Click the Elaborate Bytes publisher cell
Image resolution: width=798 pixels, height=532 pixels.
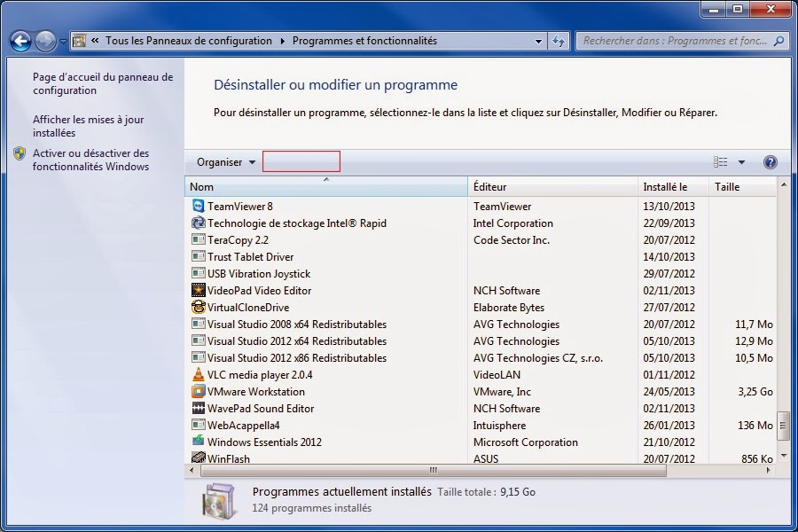(509, 308)
